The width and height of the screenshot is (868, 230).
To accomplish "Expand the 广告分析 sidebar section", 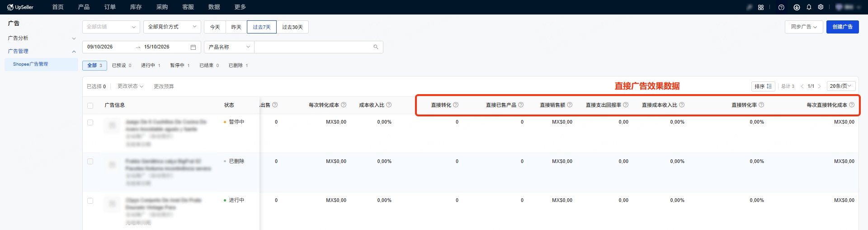I will 42,38.
